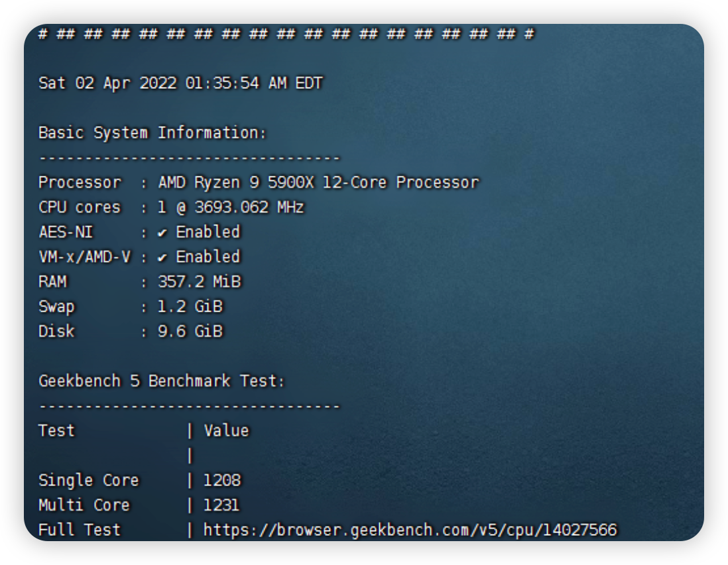Click the 'Processor' label

80,182
